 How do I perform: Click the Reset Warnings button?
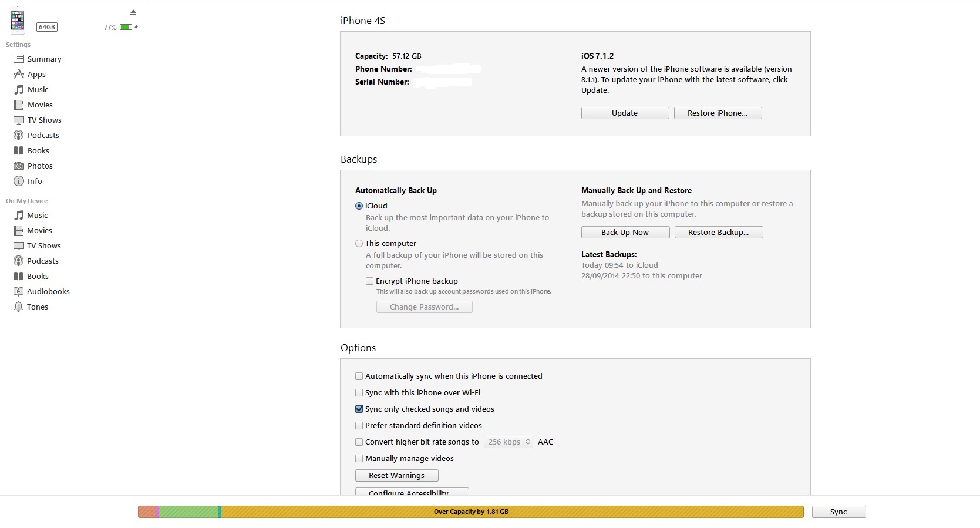[x=396, y=476]
